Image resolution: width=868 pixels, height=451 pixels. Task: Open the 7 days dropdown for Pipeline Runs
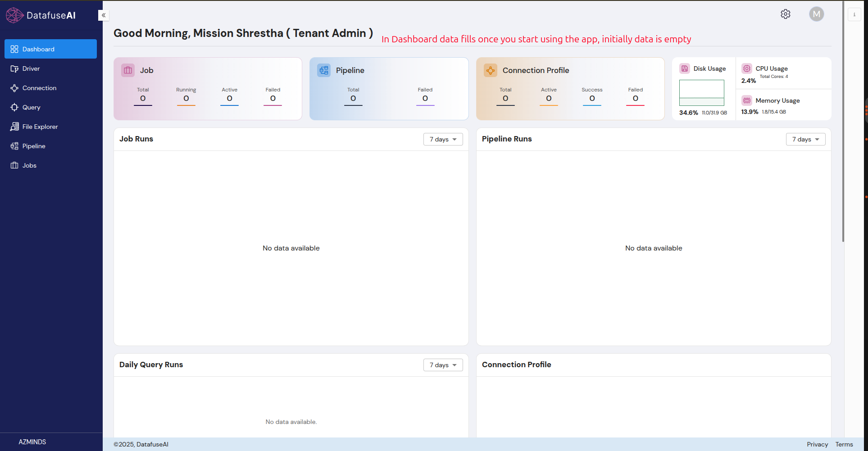805,139
